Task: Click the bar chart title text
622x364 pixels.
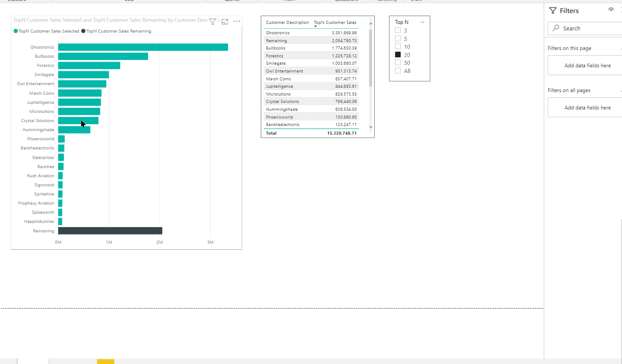Action: tap(110, 20)
